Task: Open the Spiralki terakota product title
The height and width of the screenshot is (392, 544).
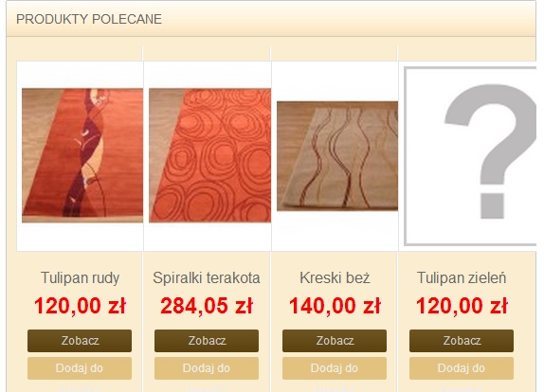Action: coord(207,278)
